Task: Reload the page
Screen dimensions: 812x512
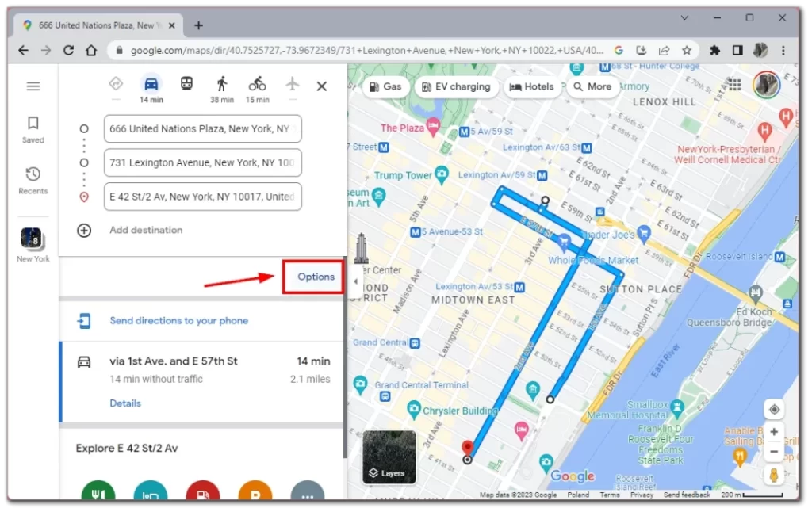Action: tap(68, 50)
